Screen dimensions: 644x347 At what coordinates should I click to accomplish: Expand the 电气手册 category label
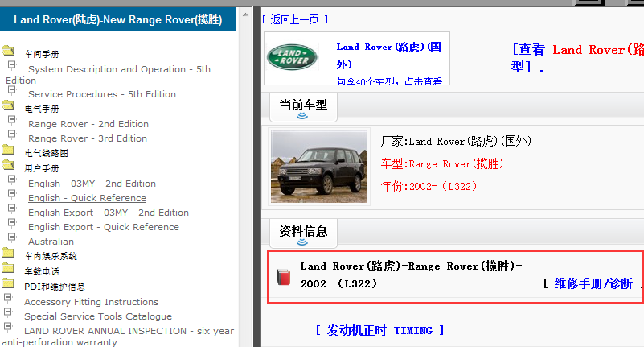(x=42, y=109)
